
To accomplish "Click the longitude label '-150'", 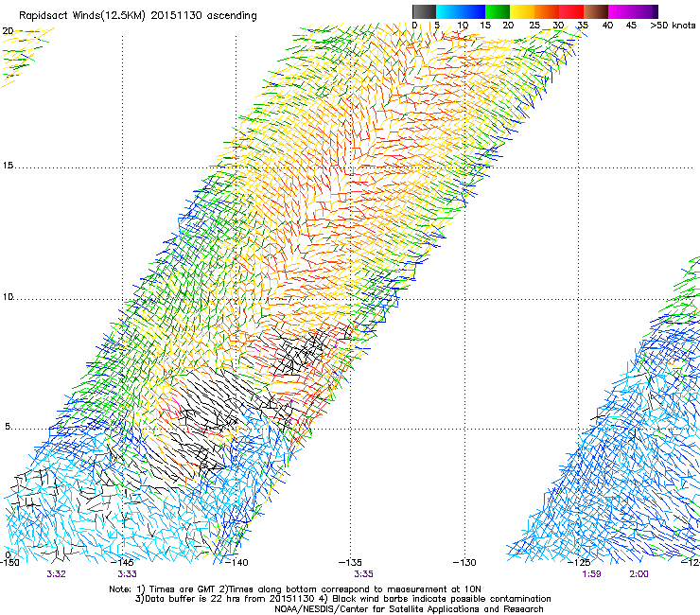I will tap(9, 562).
